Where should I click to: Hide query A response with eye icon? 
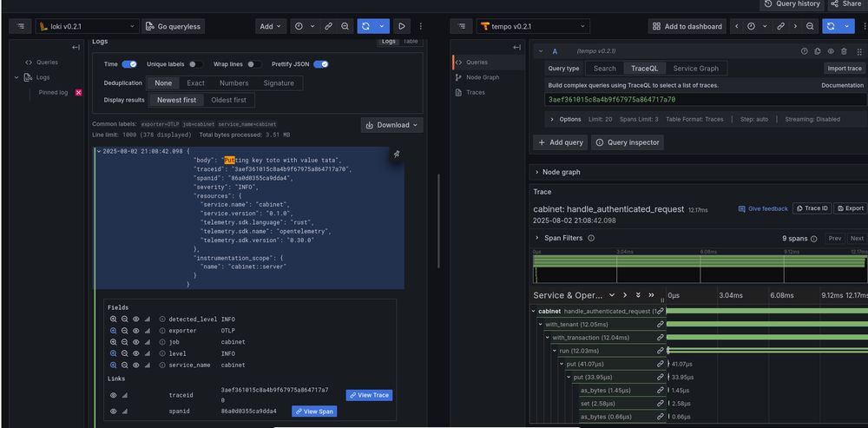(831, 51)
